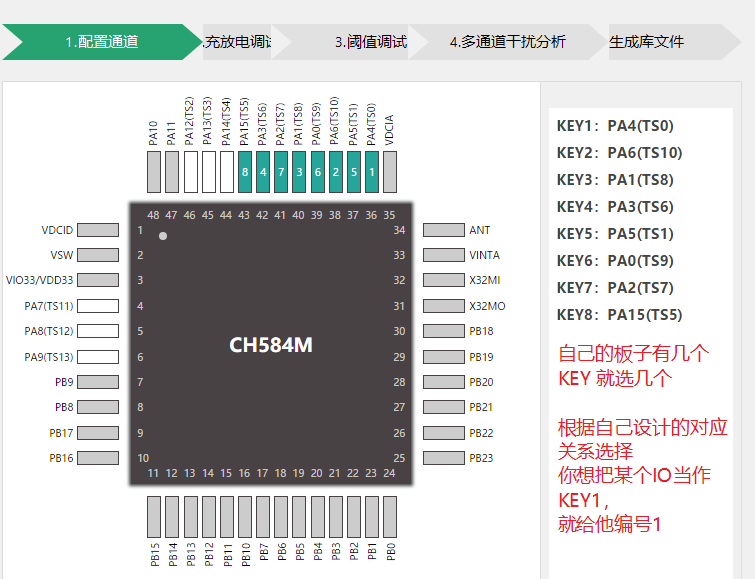Toggle pin PA4(TS0) numbered 1
The image size is (755, 579).
pos(372,172)
